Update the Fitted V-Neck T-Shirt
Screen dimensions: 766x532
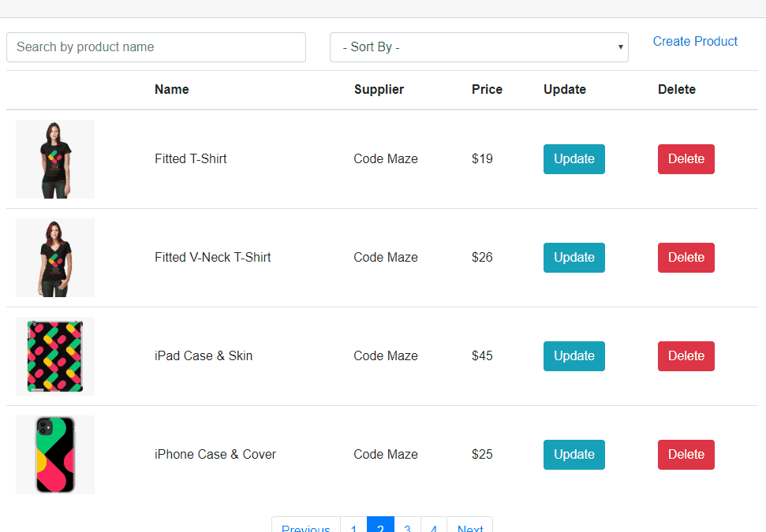(x=574, y=258)
